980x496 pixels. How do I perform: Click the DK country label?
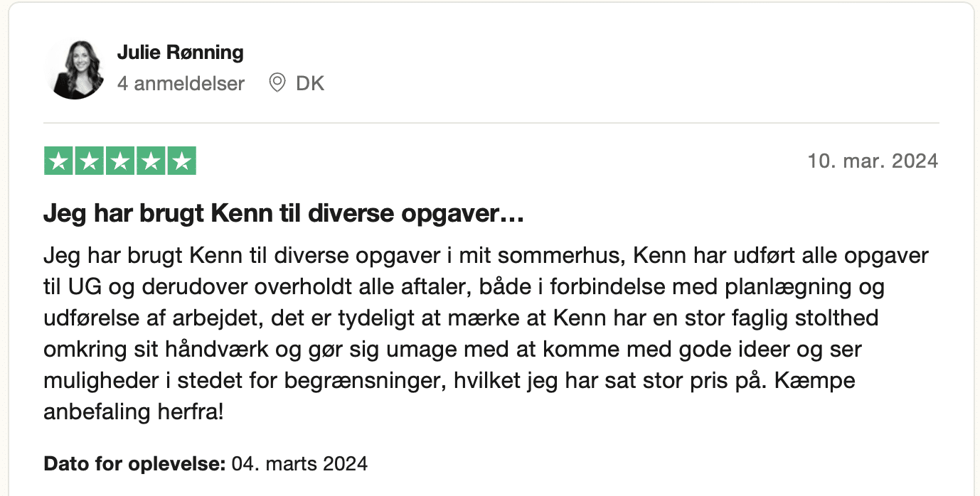pos(310,84)
